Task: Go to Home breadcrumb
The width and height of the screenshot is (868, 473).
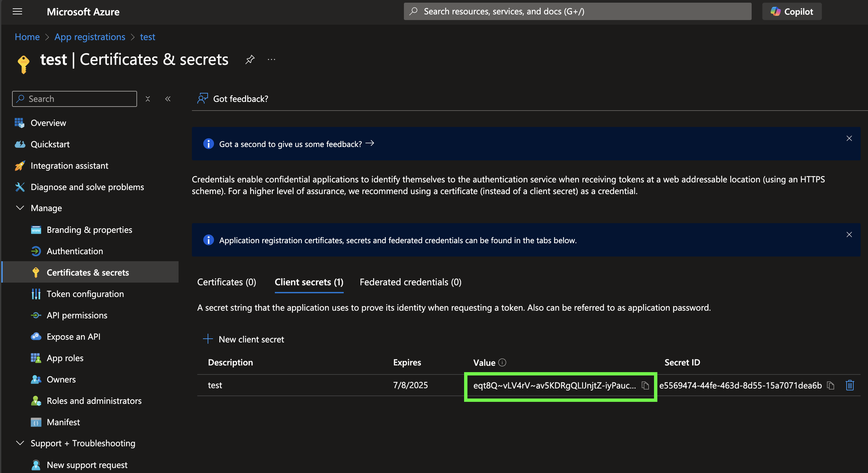Action: pyautogui.click(x=27, y=37)
